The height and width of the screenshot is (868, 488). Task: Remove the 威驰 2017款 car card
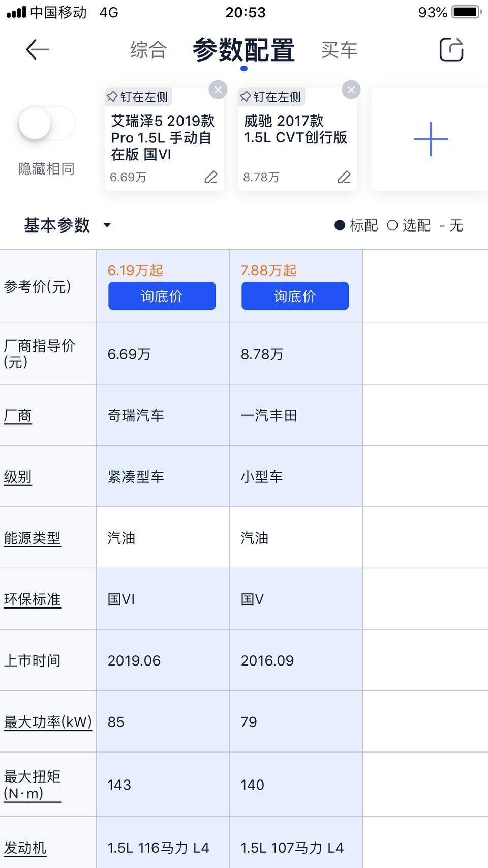(351, 90)
